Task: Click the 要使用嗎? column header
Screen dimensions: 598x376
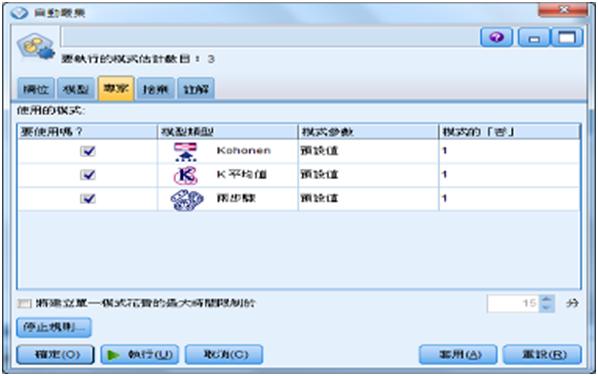Action: coord(87,132)
